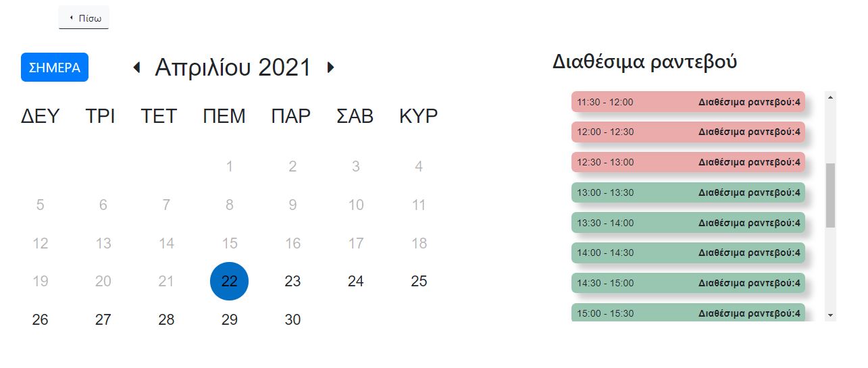
Task: Choose April 30 on the calendar
Action: point(292,319)
